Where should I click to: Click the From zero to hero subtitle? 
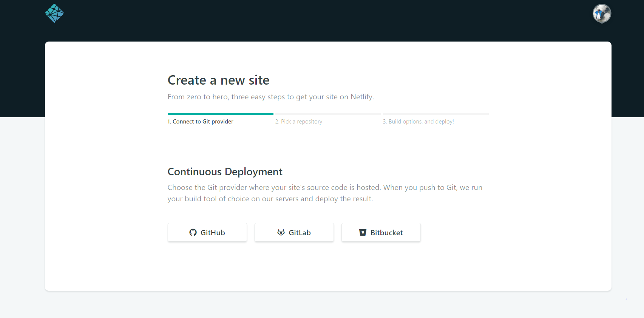(x=270, y=97)
